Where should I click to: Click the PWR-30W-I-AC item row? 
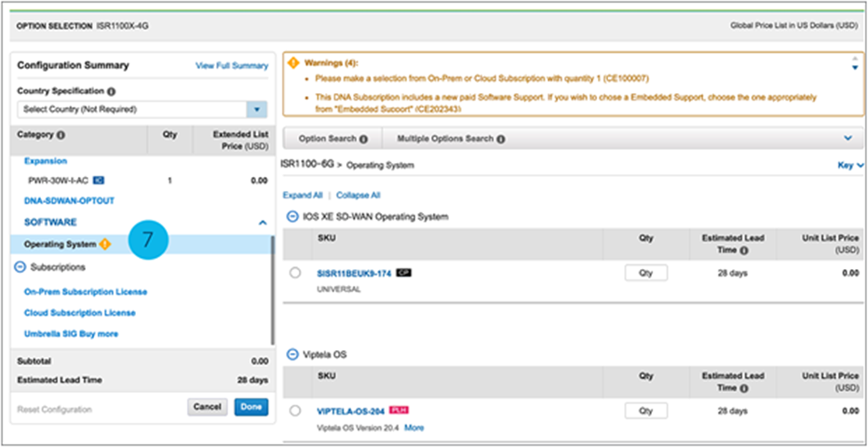tap(141, 181)
